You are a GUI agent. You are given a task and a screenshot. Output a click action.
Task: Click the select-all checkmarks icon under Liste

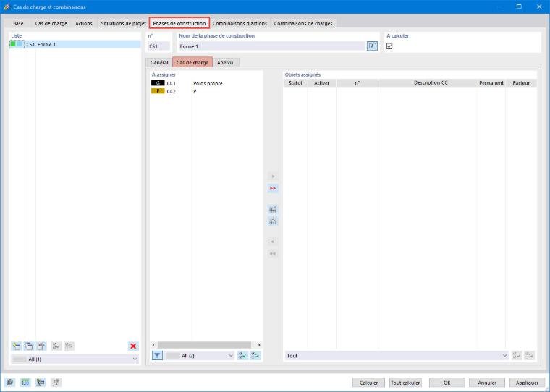click(56, 346)
